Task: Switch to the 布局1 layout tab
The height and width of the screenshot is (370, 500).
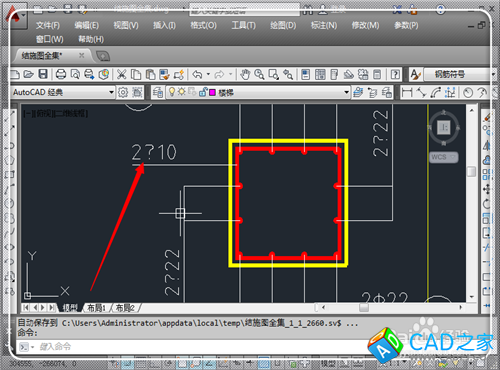Action: pos(96,308)
